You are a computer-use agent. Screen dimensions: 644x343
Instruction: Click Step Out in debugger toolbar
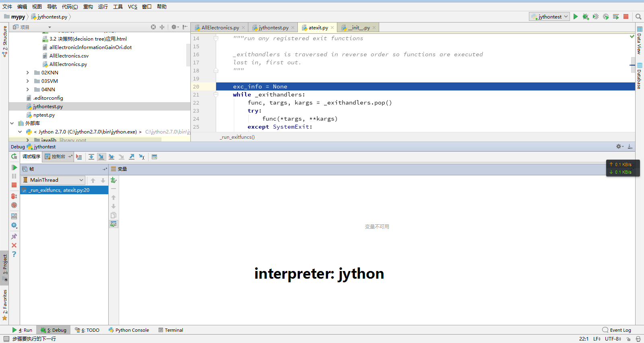point(132,157)
